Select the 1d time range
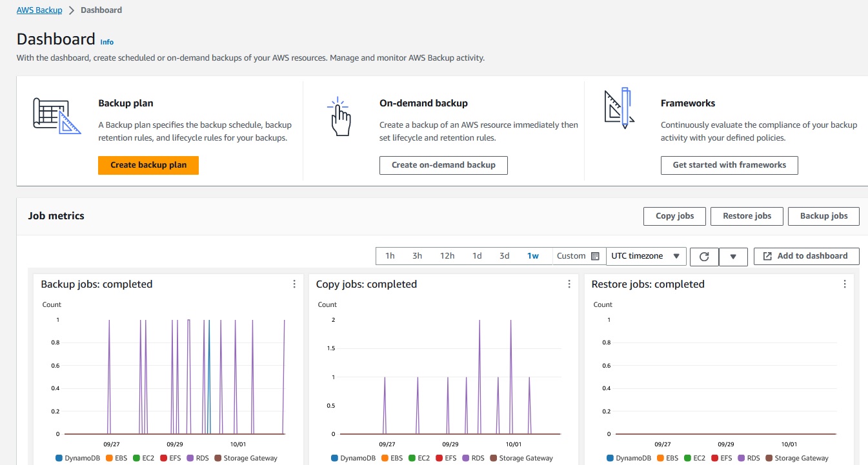The image size is (868, 465). coord(477,256)
